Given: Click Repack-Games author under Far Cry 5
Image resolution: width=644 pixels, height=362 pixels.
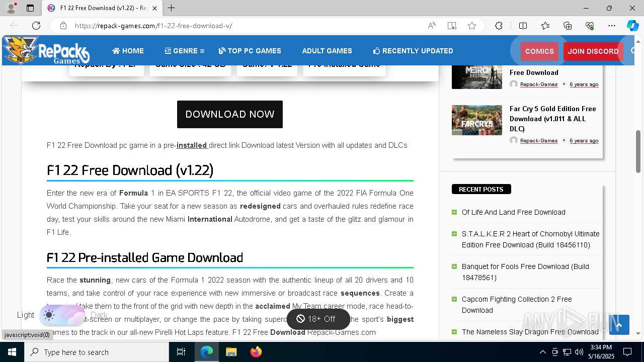Looking at the screenshot, I should point(539,141).
